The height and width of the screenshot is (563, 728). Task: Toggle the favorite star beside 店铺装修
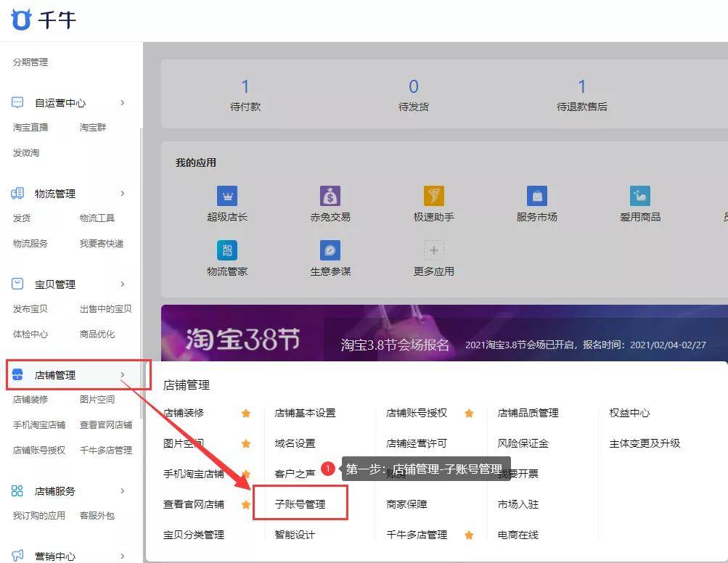coord(246,413)
